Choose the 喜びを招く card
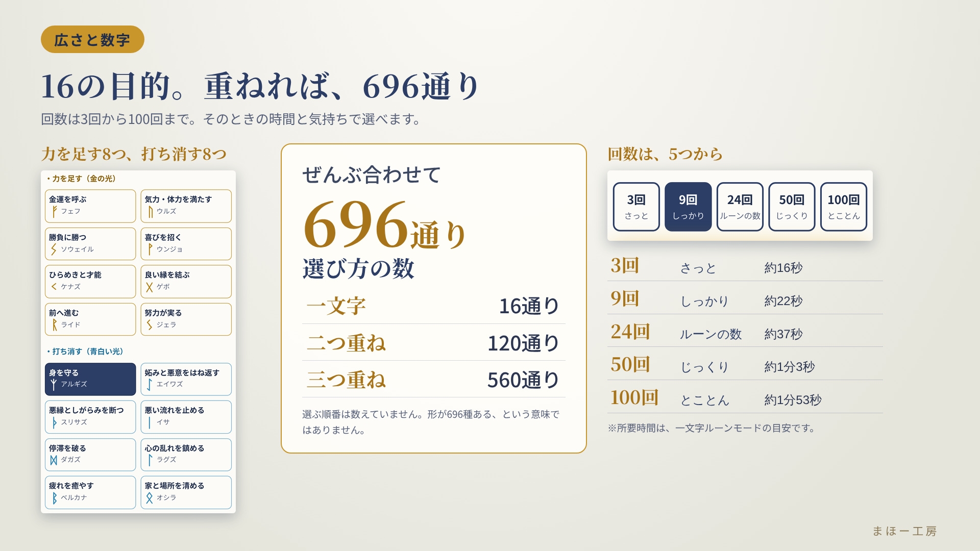 (186, 244)
